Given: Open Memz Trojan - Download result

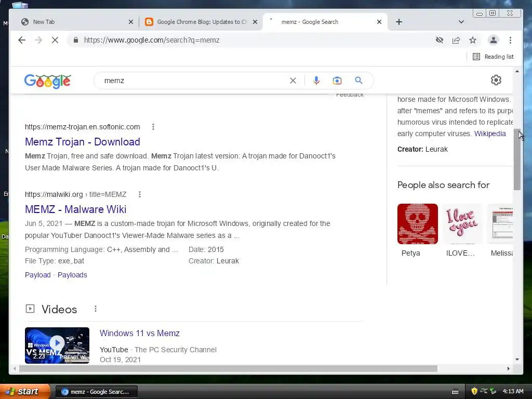Looking at the screenshot, I should pos(83,142).
